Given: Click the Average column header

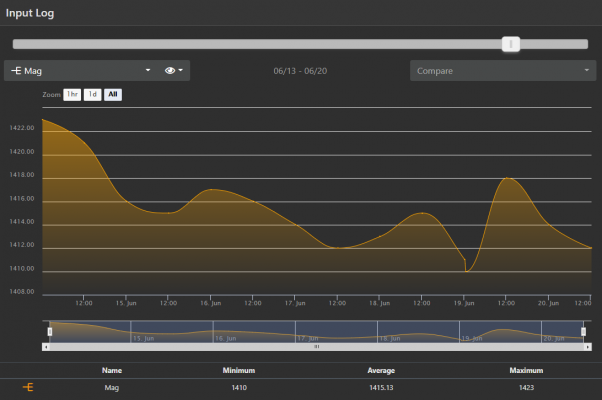Looking at the screenshot, I should tap(381, 370).
